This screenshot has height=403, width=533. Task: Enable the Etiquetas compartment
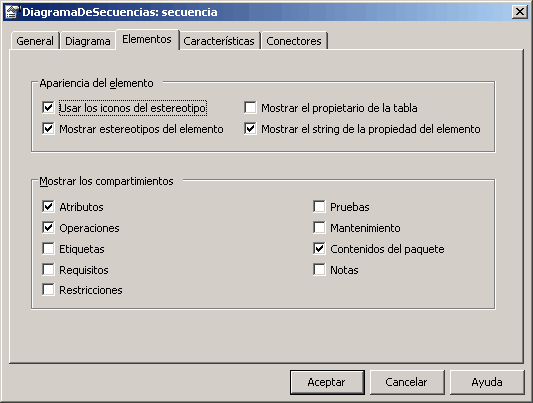point(48,249)
